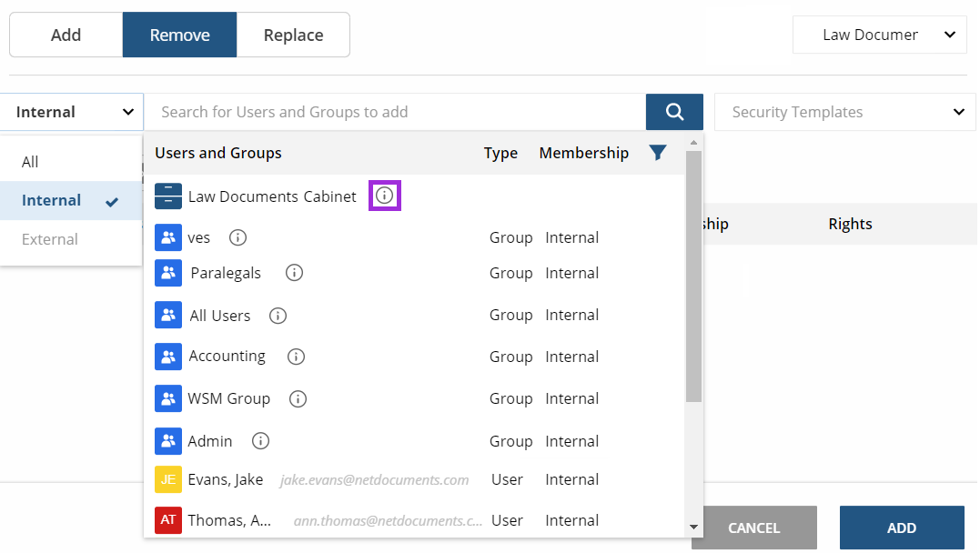Open the Law Documer dropdown

[x=878, y=35]
